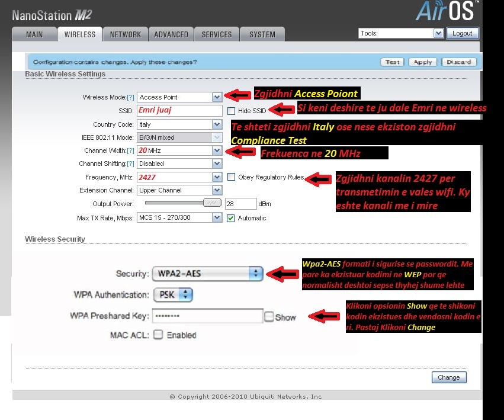Click the Output Power slider track
This screenshot has width=504, height=420.
coord(174,203)
